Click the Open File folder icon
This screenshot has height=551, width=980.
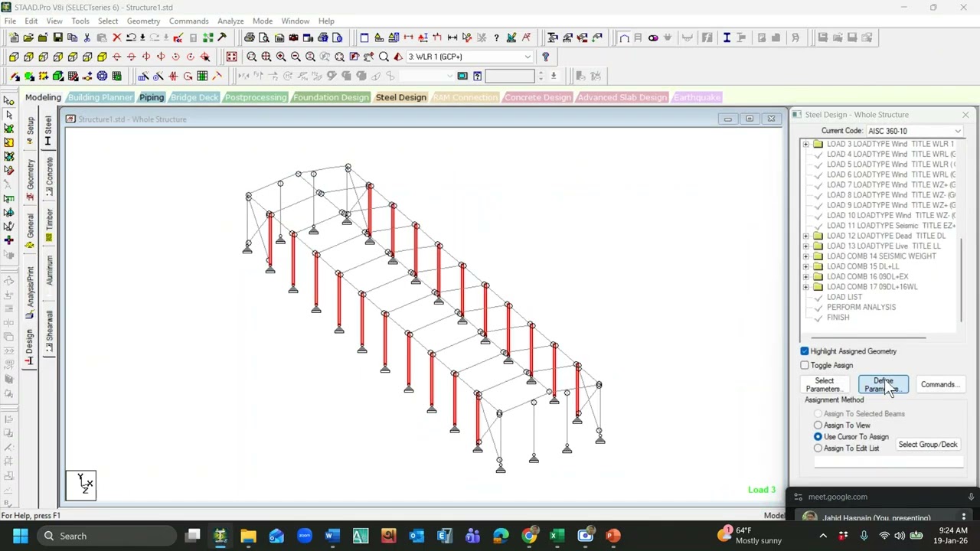28,37
